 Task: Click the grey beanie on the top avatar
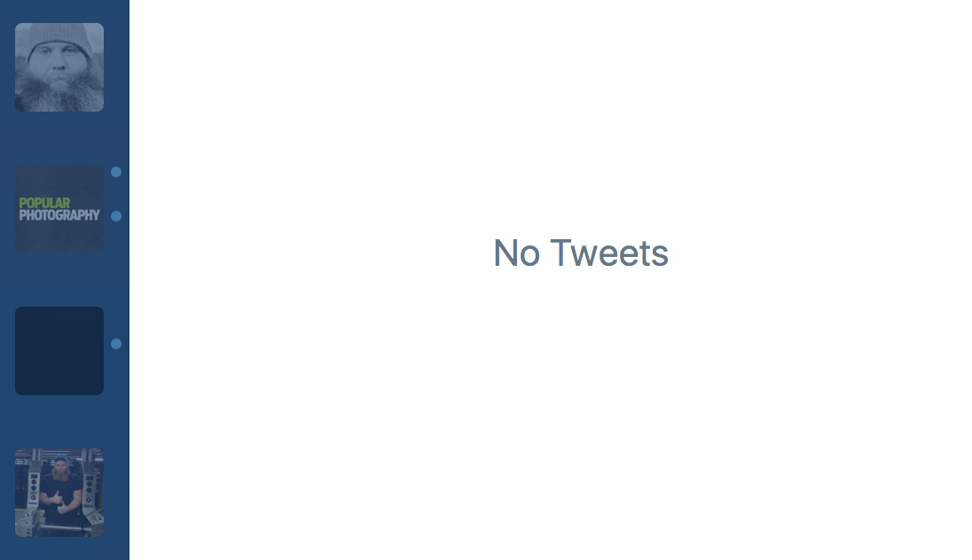(59, 35)
